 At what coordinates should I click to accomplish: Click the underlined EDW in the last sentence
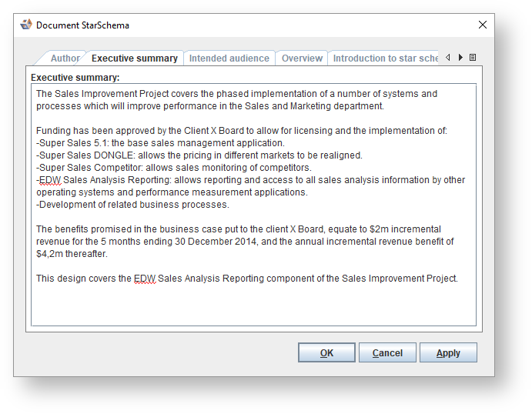coord(145,279)
